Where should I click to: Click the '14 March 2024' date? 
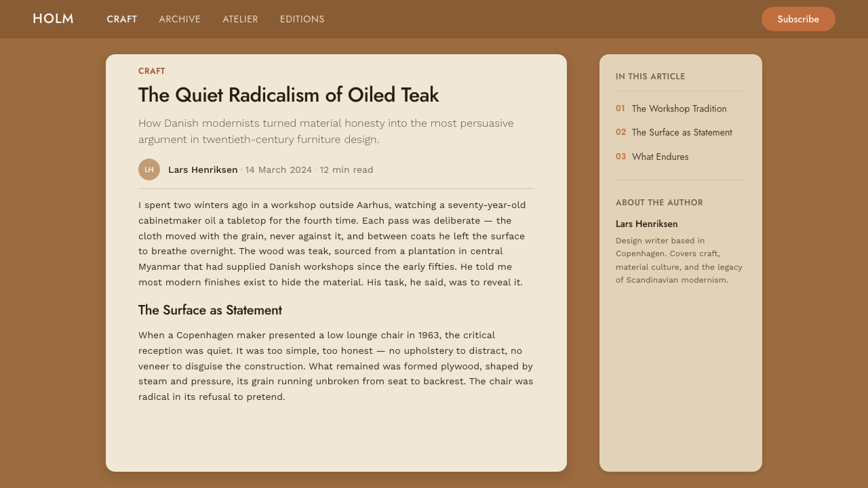point(279,169)
